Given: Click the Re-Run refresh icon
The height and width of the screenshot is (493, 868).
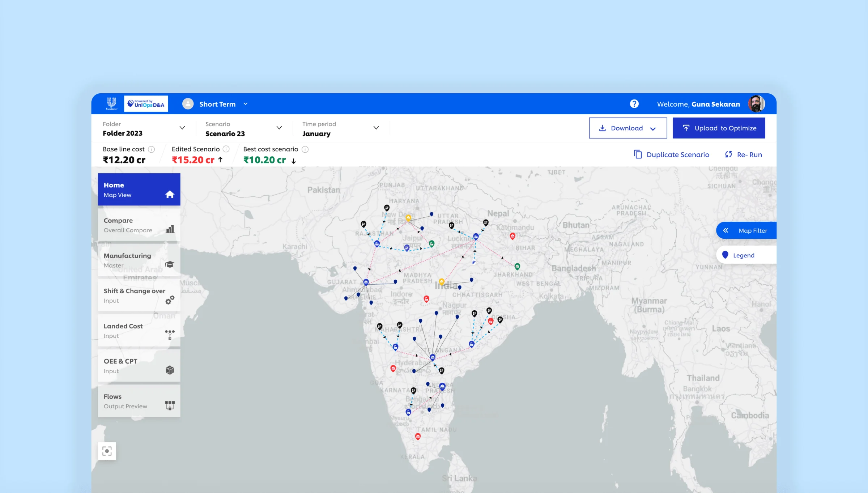Looking at the screenshot, I should point(728,154).
